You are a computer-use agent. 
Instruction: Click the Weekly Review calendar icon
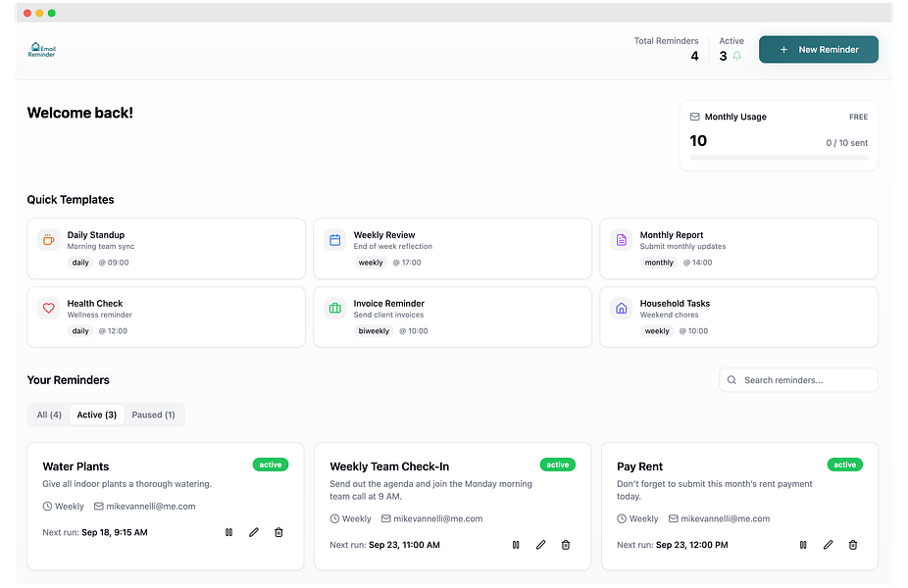coord(334,239)
